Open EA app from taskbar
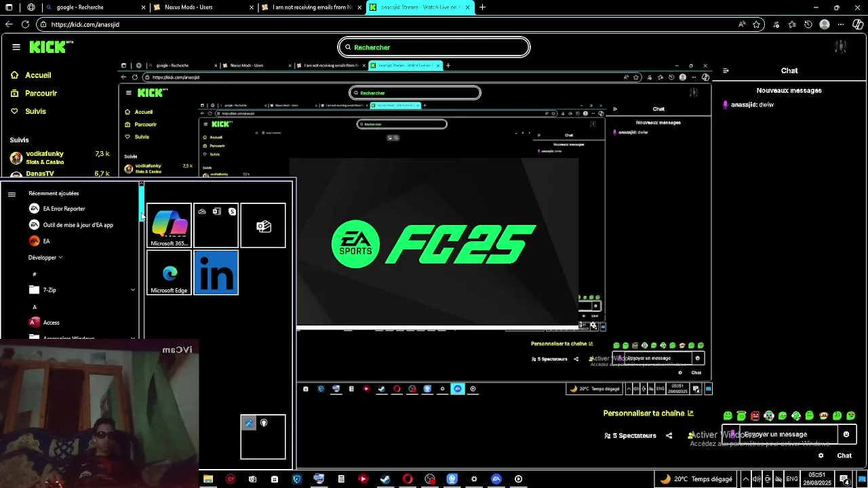 click(496, 479)
